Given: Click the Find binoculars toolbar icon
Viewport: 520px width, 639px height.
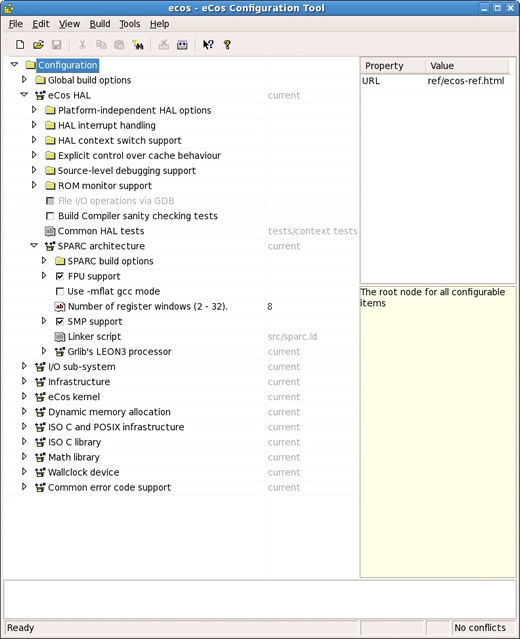Looking at the screenshot, I should pos(138,44).
